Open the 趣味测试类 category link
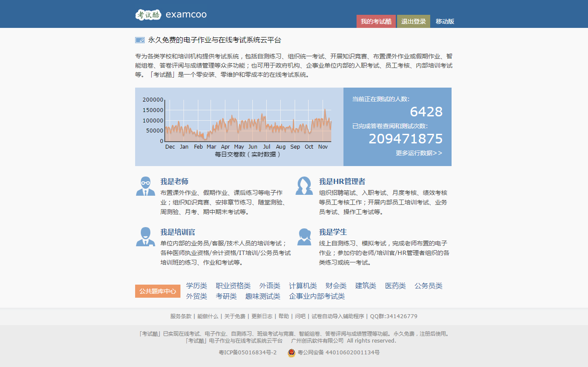 263,296
